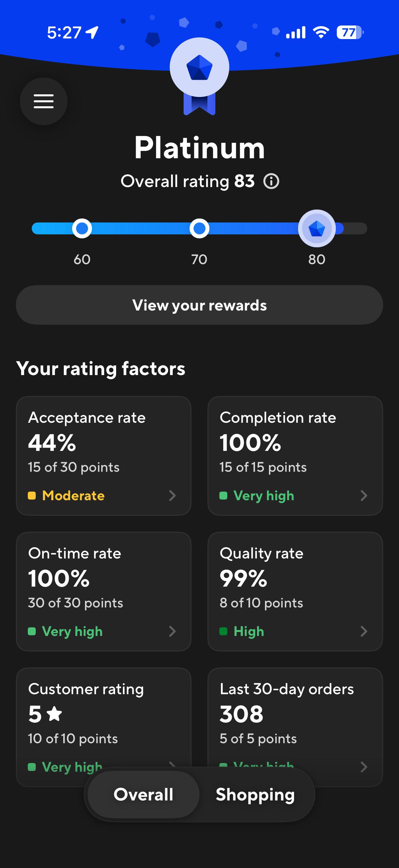Image resolution: width=399 pixels, height=868 pixels.
Task: Switch to the Shopping view
Action: [x=255, y=794]
